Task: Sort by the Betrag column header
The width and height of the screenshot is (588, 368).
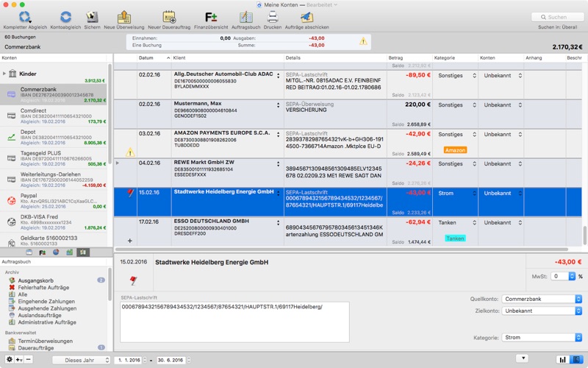Action: tap(409, 58)
